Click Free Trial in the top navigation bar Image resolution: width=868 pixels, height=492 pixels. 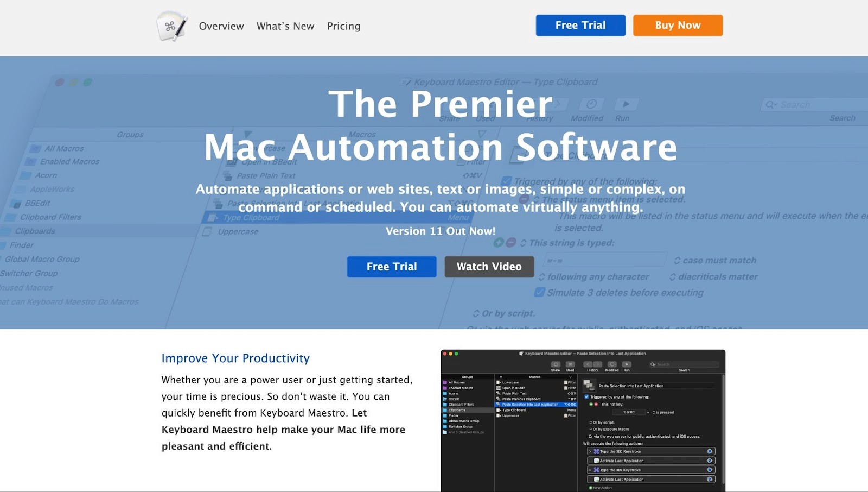point(580,26)
